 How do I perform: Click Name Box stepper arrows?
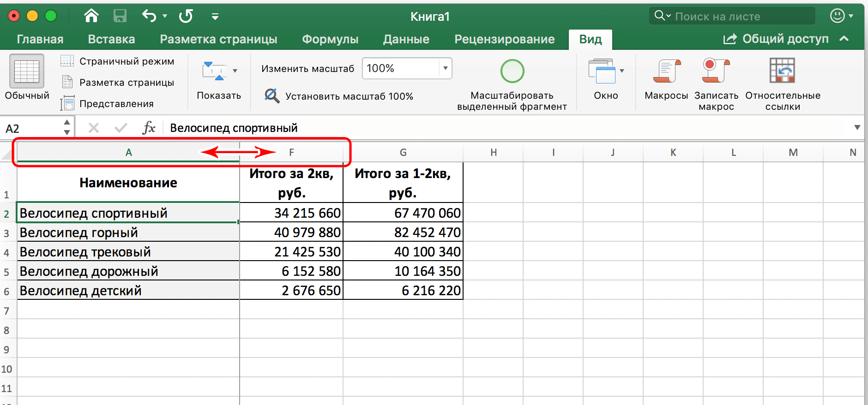coord(67,127)
